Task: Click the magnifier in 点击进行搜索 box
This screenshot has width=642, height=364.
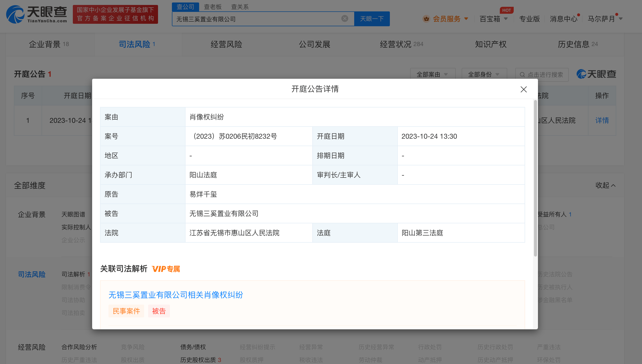Action: (522, 75)
